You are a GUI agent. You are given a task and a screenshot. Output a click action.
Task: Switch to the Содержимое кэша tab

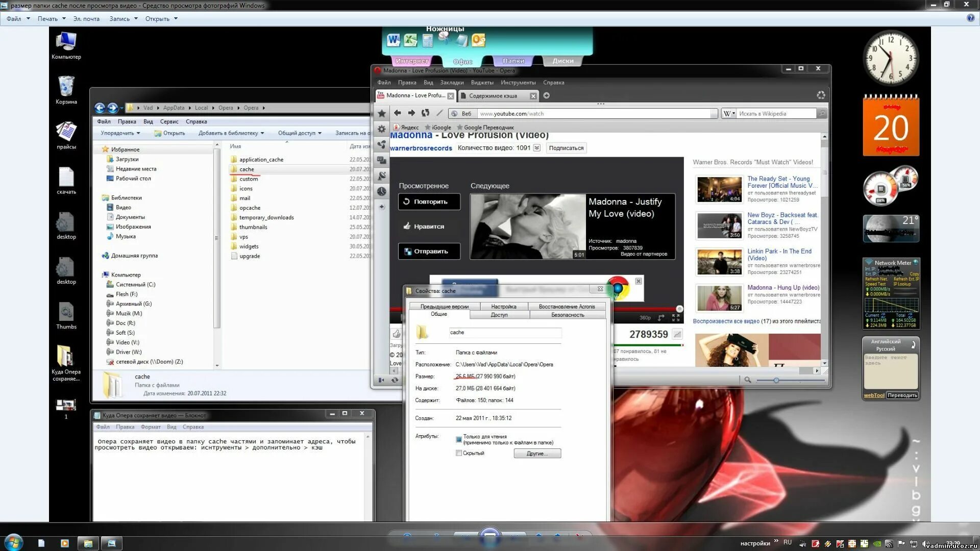click(x=493, y=96)
